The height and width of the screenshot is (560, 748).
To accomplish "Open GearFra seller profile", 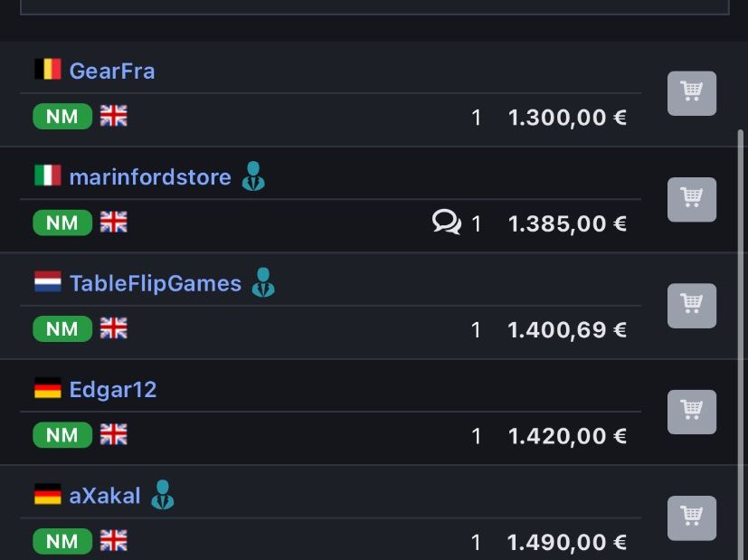I will (112, 71).
